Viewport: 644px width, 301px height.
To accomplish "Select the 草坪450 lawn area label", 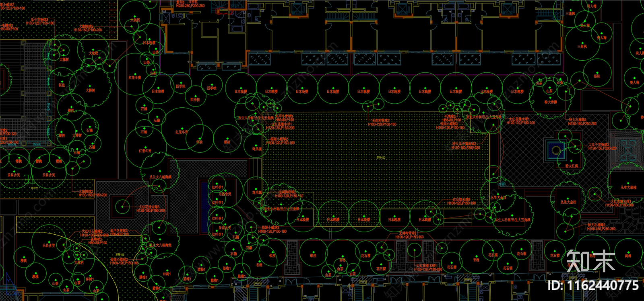I will (x=381, y=158).
